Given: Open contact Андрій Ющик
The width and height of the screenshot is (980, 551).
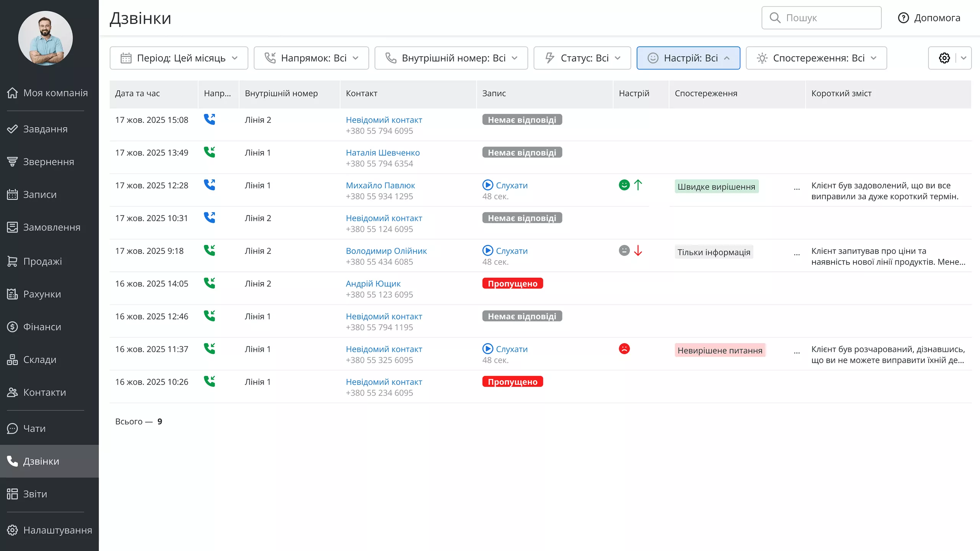Looking at the screenshot, I should coord(373,284).
